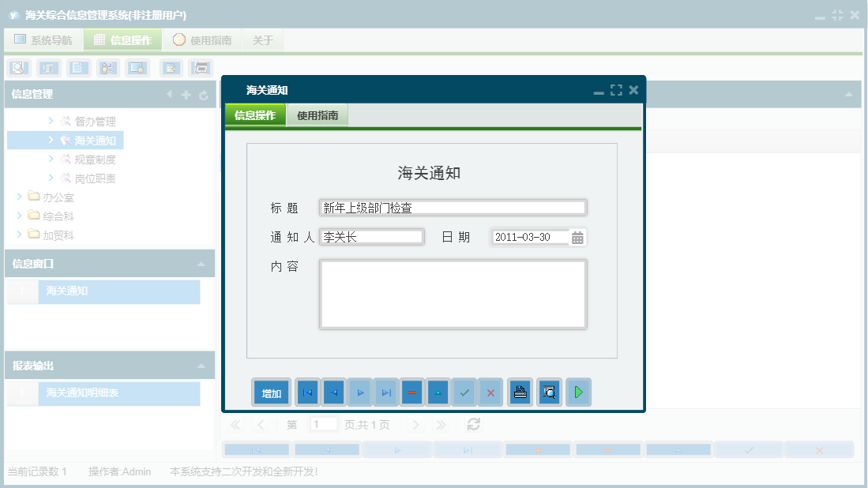
Task: Open the 使用指南 tab inside the notice dialog
Action: pos(317,114)
